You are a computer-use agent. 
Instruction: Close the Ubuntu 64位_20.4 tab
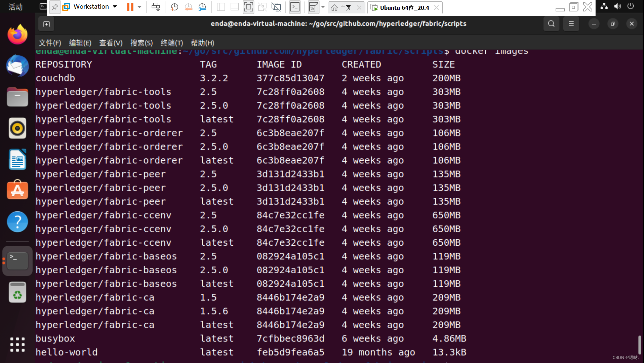click(x=436, y=7)
